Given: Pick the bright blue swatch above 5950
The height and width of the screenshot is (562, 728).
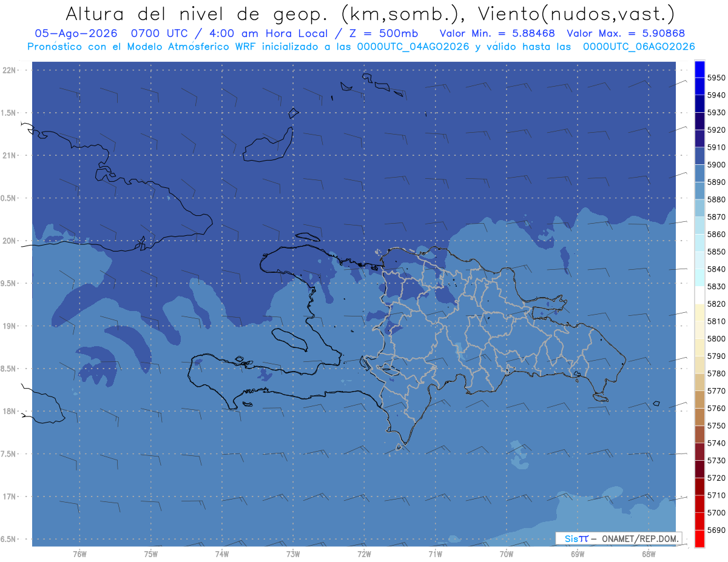Looking at the screenshot, I should tap(699, 69).
